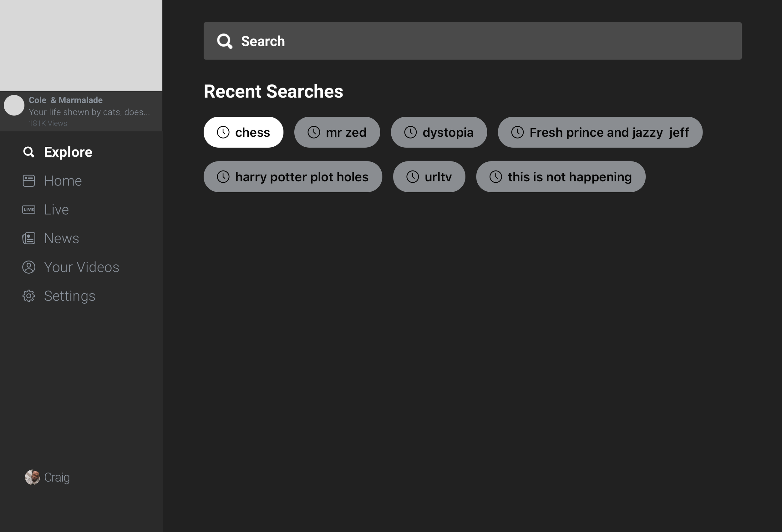Viewport: 782px width, 532px height.
Task: Open Your Videos from the sidebar
Action: (x=81, y=267)
